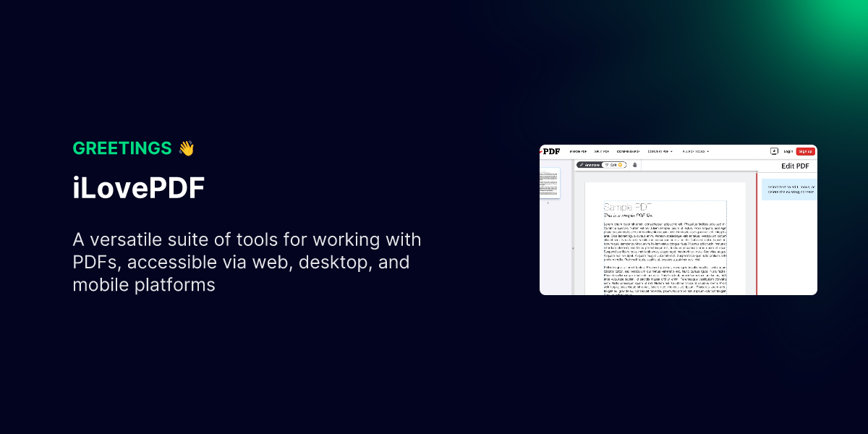Screen dimensions: 868x434
Task: Click the 'A versatile suite of tools' description
Action: [247, 262]
